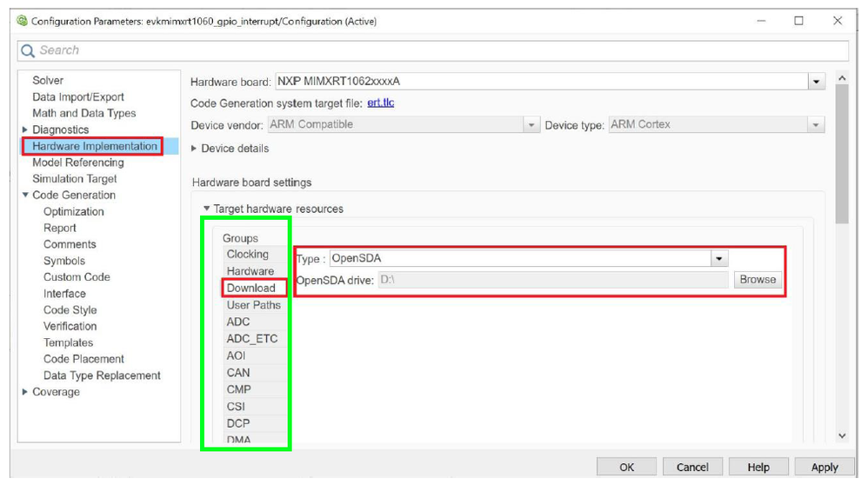Click scroll down arrow of settings pane

(842, 435)
